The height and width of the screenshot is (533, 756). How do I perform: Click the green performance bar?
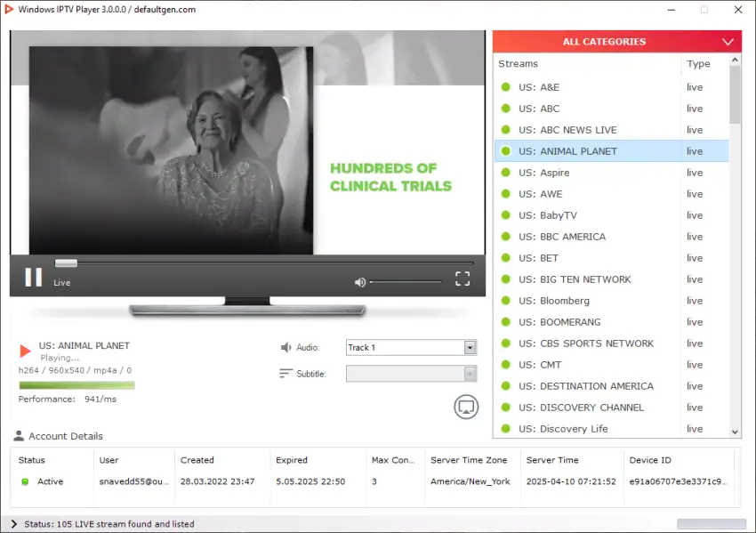click(76, 385)
